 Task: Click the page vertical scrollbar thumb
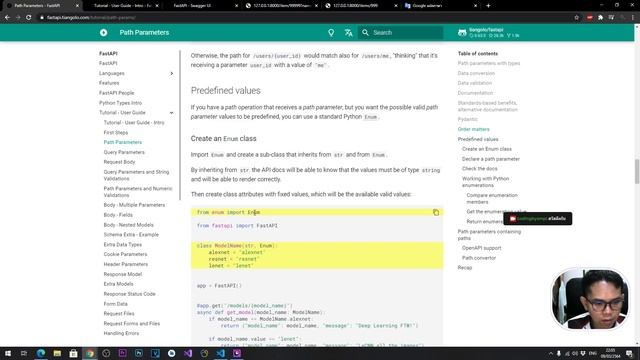(x=637, y=172)
